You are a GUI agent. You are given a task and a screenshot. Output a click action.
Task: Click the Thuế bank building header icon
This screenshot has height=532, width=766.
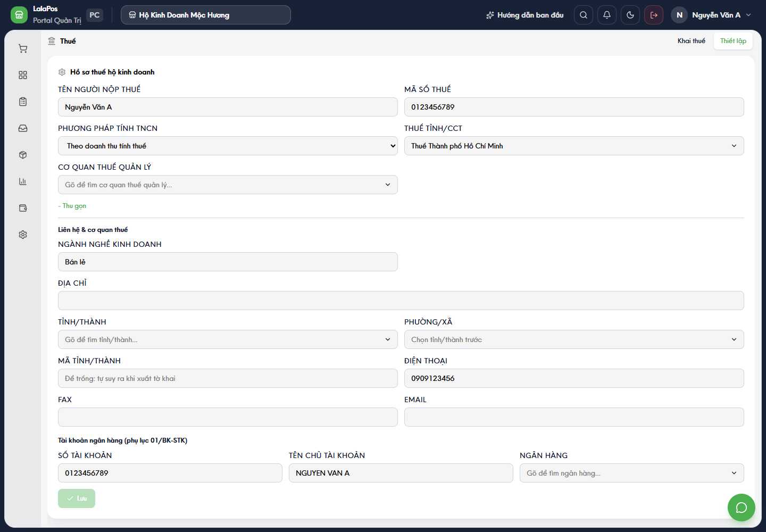52,41
